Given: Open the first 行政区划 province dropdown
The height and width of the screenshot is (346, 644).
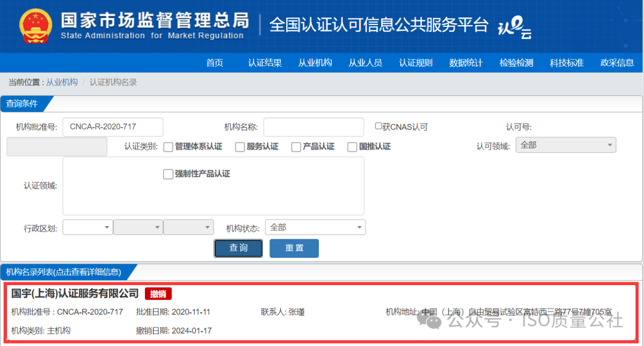Looking at the screenshot, I should (x=87, y=227).
